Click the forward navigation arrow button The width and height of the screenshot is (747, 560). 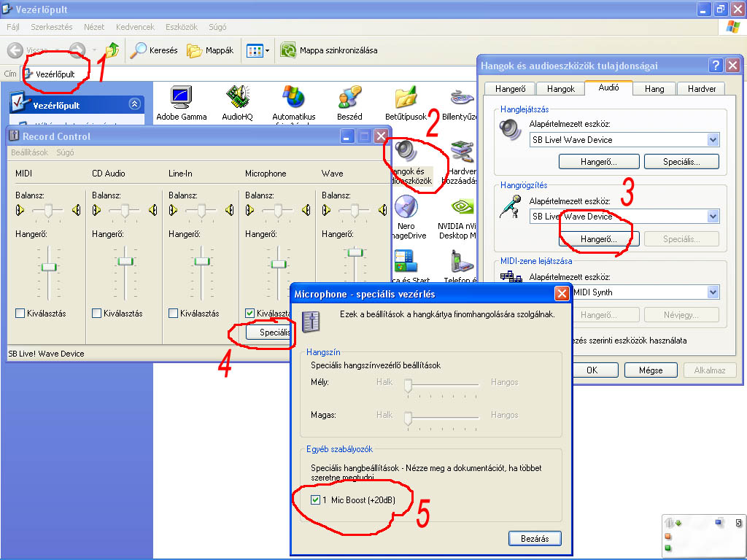pos(77,50)
